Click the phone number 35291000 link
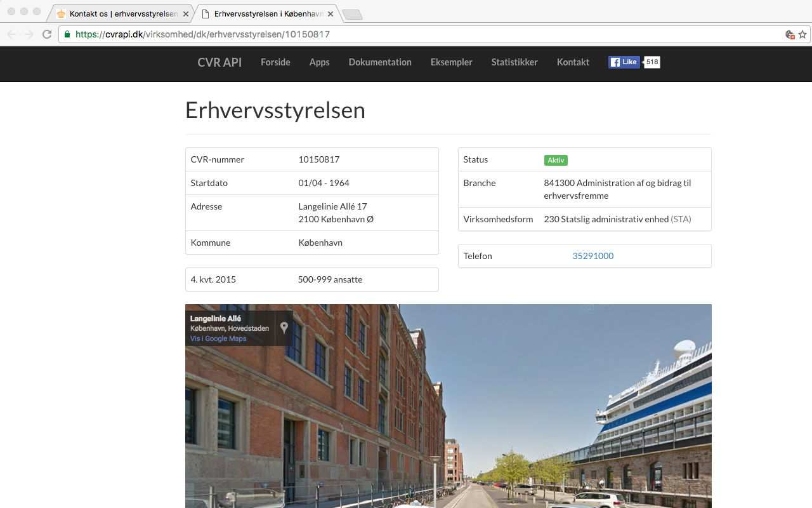Screen dimensions: 812x508 593,256
